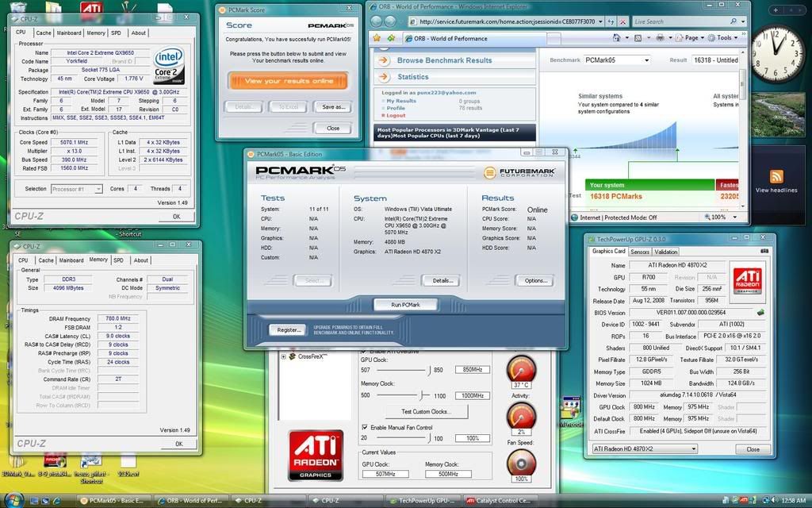This screenshot has height=508, width=812.
Task: Toggle the Enable ATI Overdrive checkbox
Action: [x=363, y=352]
